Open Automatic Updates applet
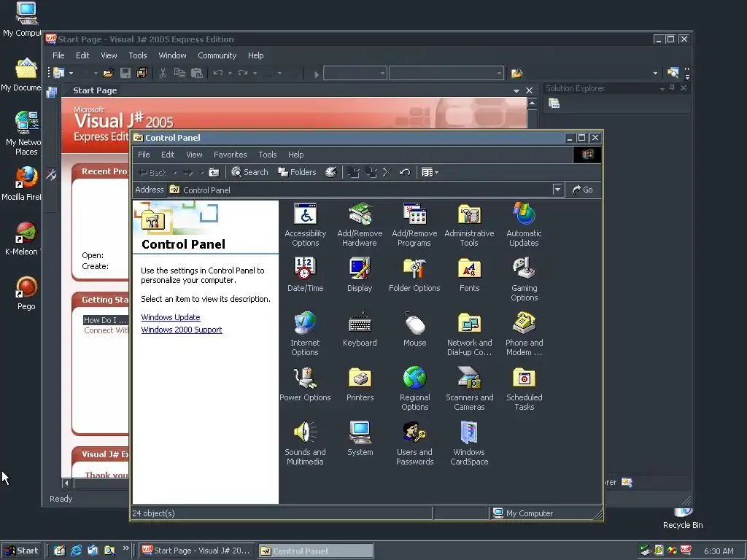The width and height of the screenshot is (747, 560). tap(524, 225)
